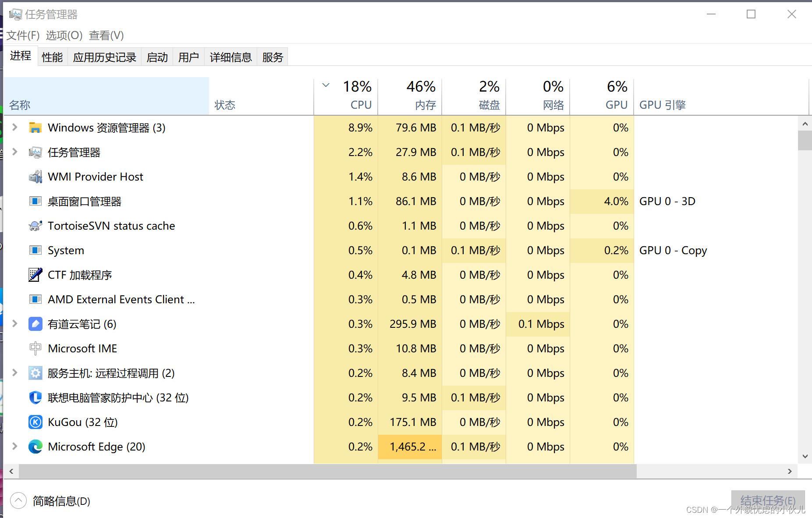Click the WMI Provider Host icon

[x=35, y=177]
